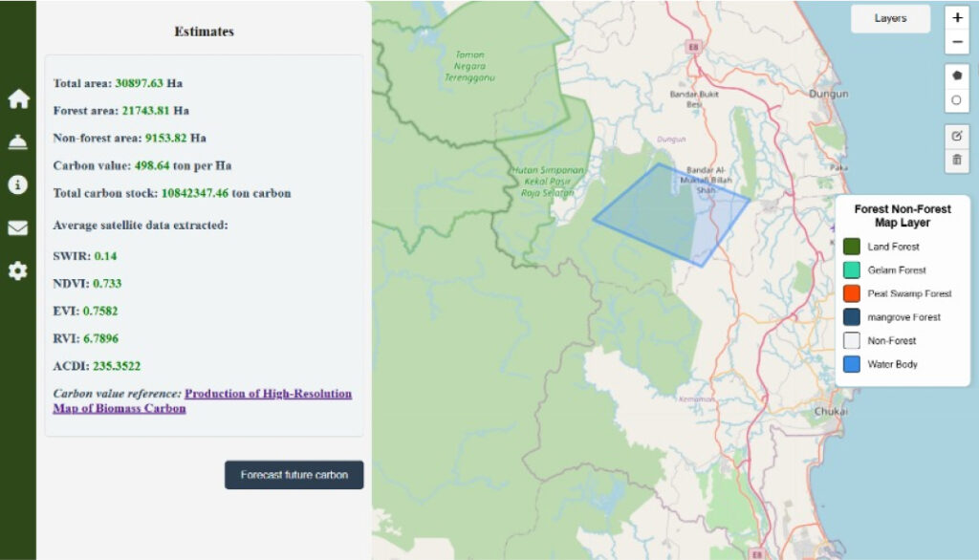Screen dimensions: 979x560
Task: Go to the Home page icon
Action: (x=18, y=99)
